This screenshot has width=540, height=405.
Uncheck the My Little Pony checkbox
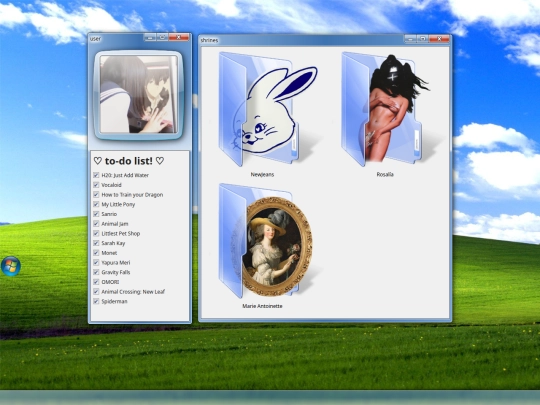(96, 204)
